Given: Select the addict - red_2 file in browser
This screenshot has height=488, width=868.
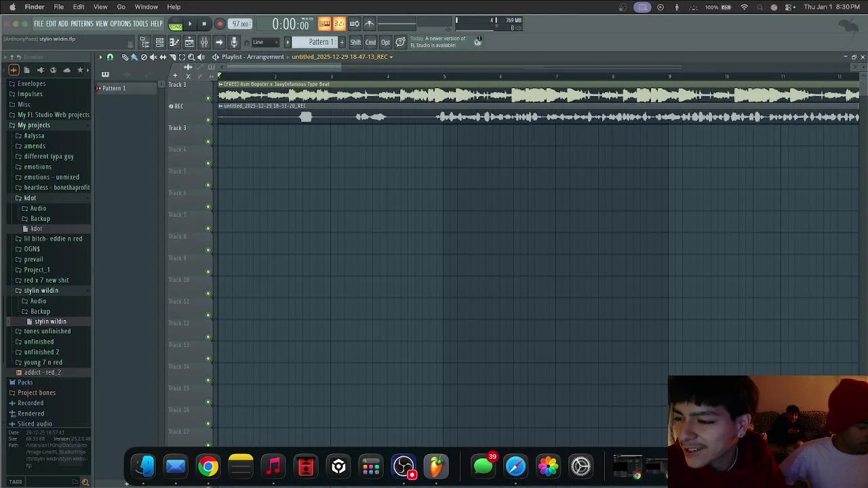Looking at the screenshot, I should (42, 372).
